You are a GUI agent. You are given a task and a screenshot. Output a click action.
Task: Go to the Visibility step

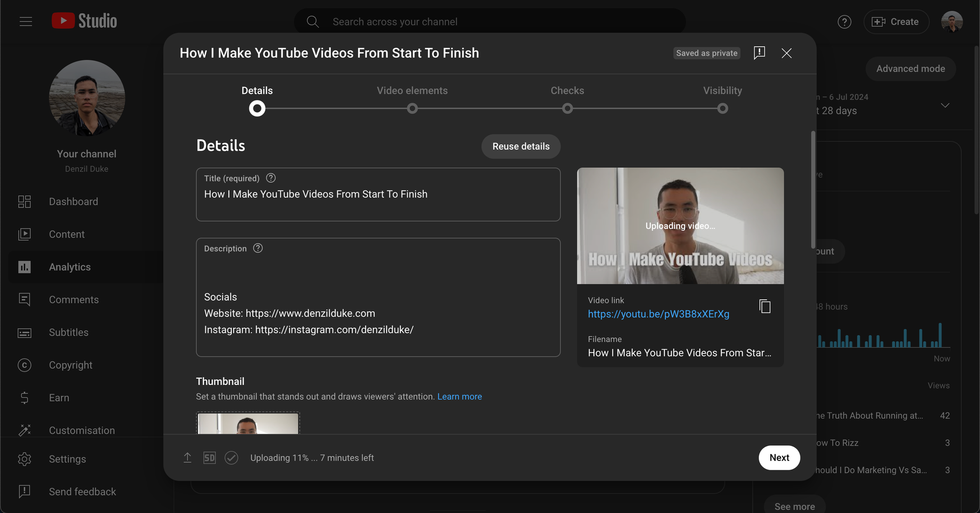(x=723, y=90)
